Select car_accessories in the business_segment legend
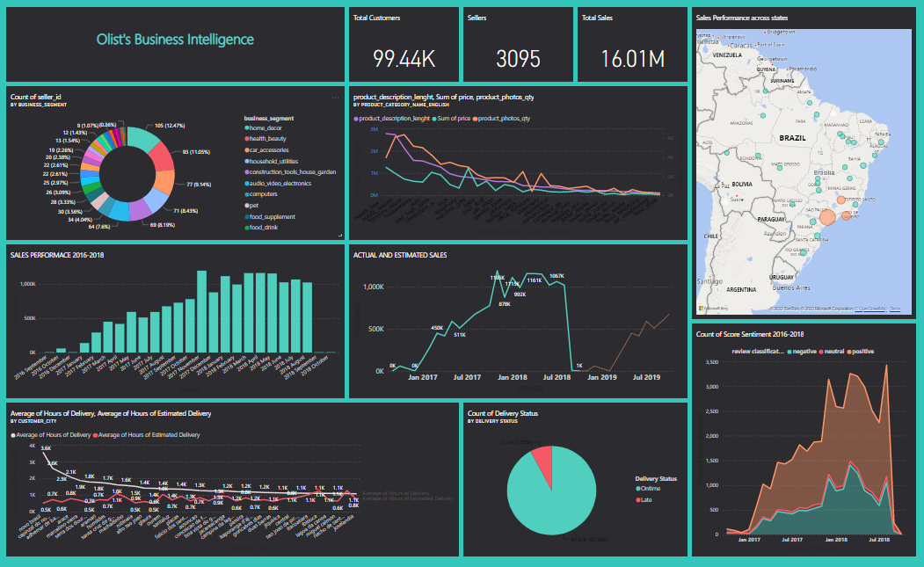The width and height of the screenshot is (924, 567). click(x=266, y=149)
